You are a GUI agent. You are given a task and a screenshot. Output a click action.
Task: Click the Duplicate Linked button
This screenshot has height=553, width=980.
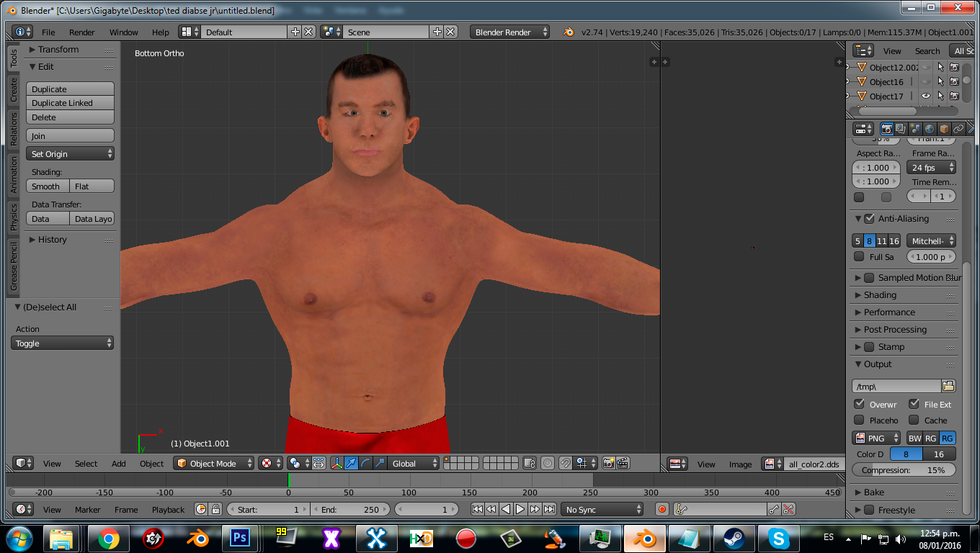coord(70,103)
